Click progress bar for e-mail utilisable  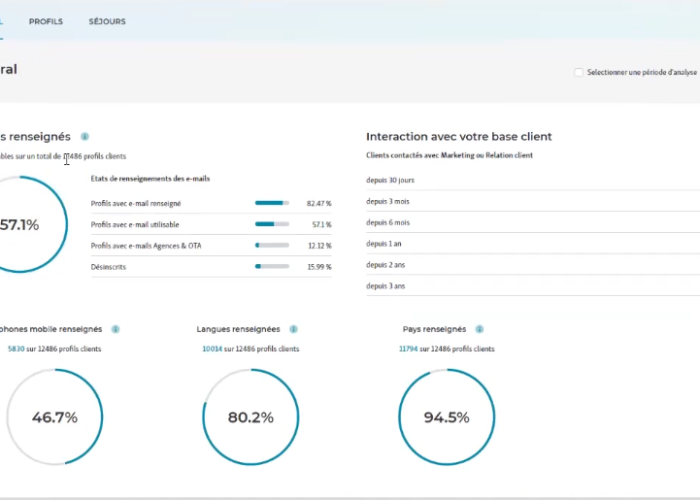[272, 224]
